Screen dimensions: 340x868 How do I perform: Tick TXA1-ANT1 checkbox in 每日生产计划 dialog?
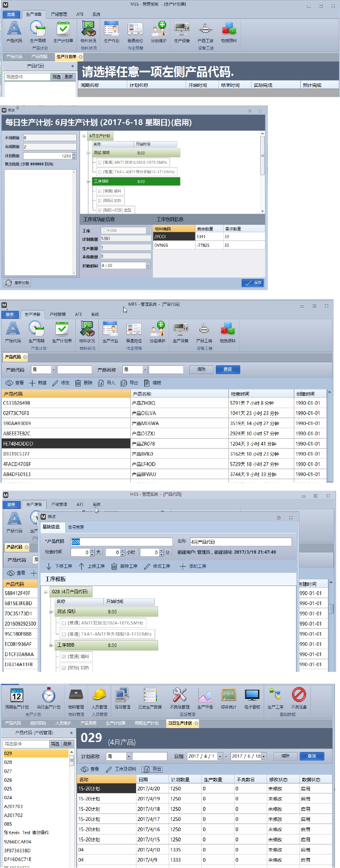(x=100, y=172)
